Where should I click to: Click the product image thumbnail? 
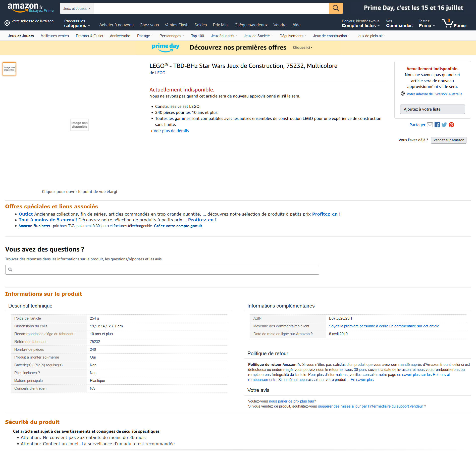(9, 69)
